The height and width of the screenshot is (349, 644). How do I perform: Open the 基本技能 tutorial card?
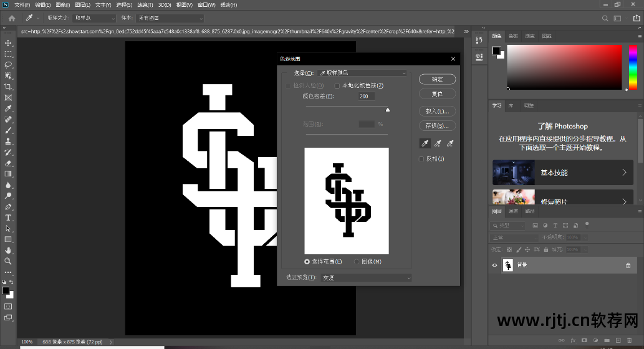(563, 173)
